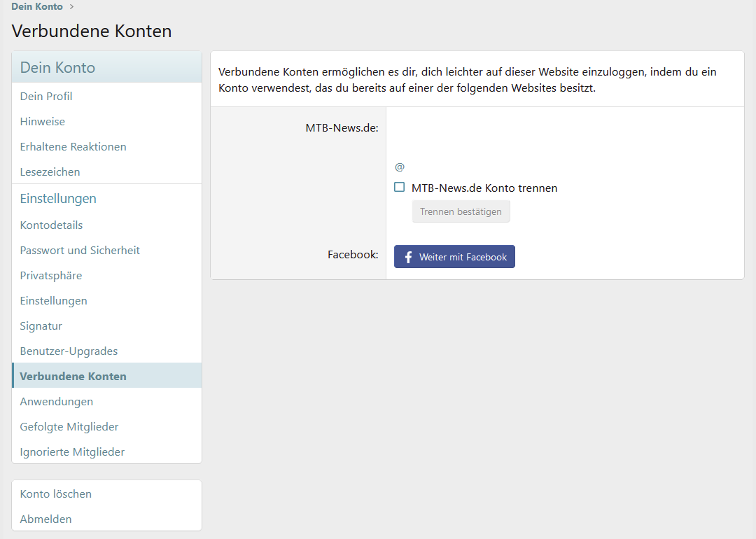The width and height of the screenshot is (756, 539).
Task: Go to Hinweise page
Action: [106, 122]
